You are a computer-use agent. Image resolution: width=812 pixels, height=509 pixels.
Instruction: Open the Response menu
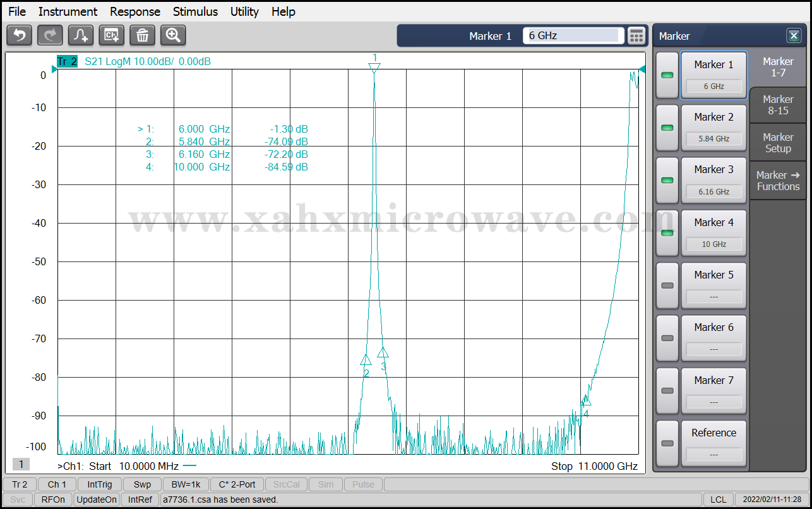[135, 11]
